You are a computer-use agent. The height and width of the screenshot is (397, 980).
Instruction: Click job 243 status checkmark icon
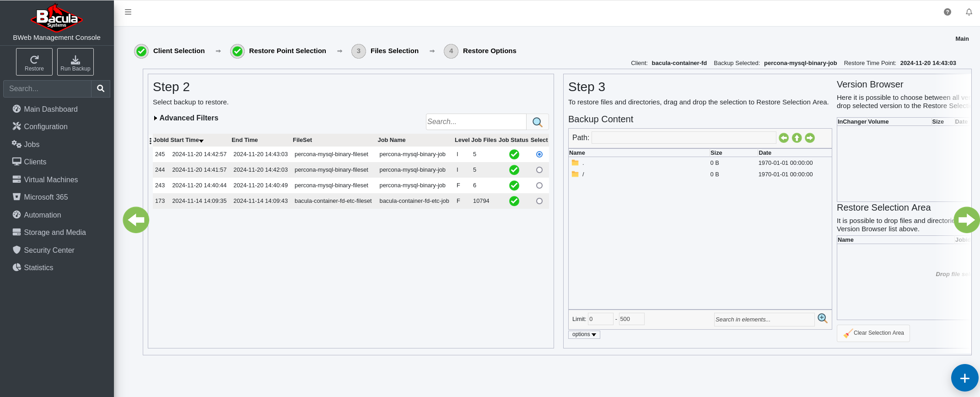(x=514, y=185)
